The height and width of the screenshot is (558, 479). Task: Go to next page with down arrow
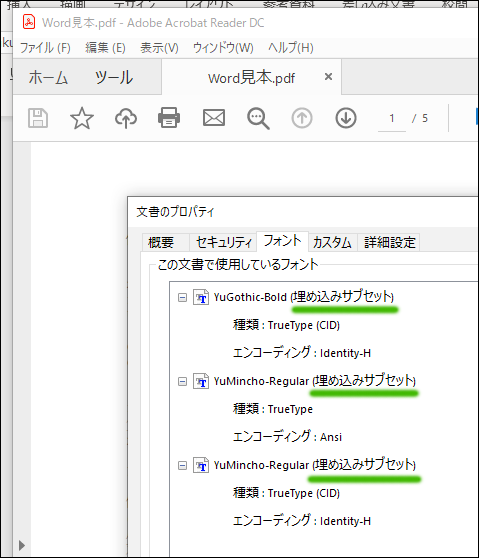[x=346, y=118]
